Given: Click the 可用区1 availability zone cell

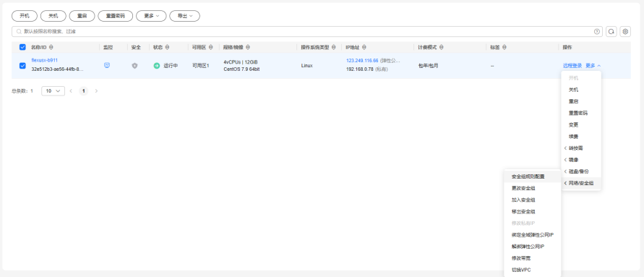Looking at the screenshot, I should pos(201,66).
